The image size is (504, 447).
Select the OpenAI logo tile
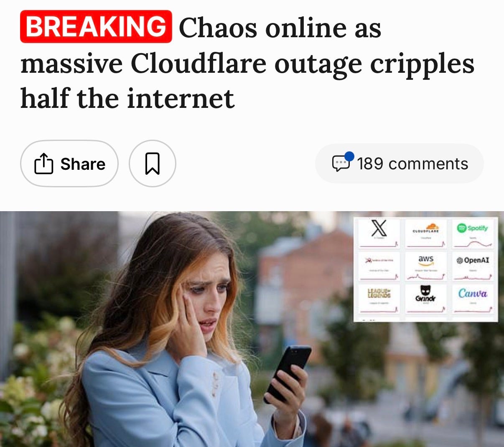[473, 266]
